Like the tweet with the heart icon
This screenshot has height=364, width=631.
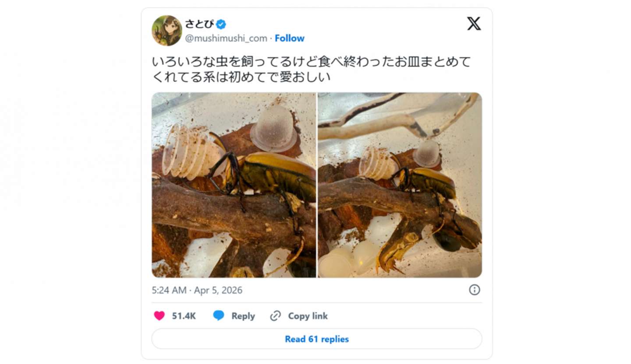159,316
